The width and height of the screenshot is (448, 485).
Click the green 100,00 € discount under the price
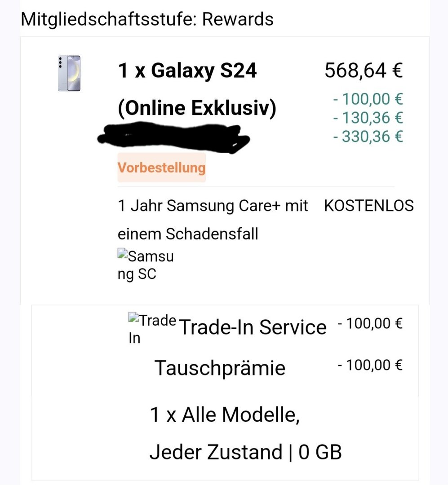point(368,98)
